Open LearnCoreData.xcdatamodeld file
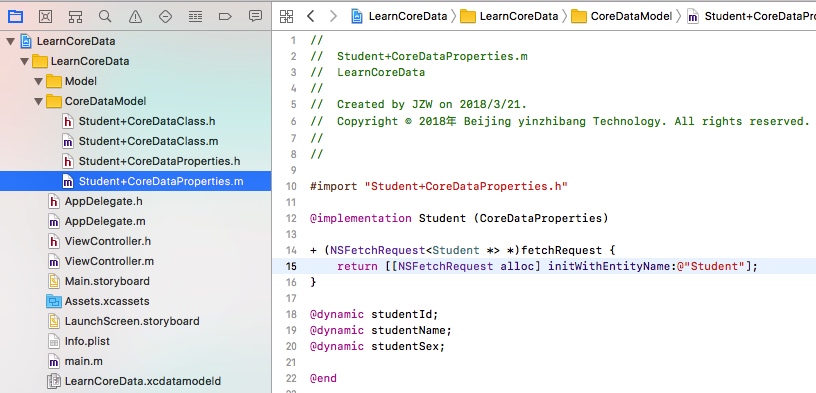Screen dimensions: 816x393 point(135,381)
